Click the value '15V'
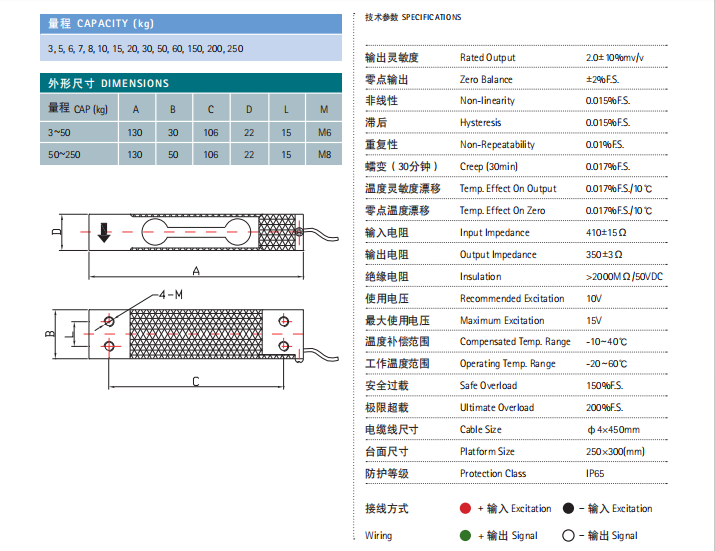Viewport: 715px width, 551px height. (x=594, y=320)
